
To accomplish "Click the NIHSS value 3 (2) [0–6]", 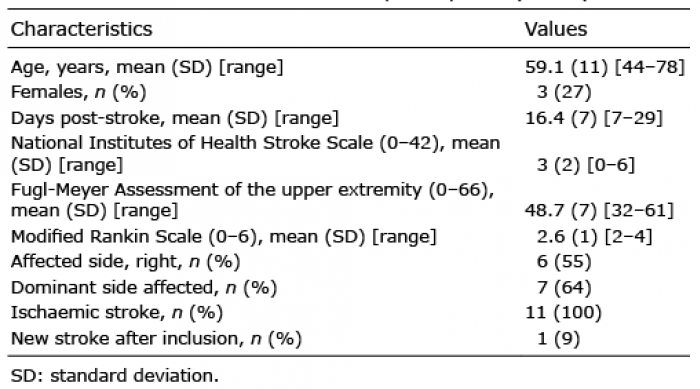I will [585, 165].
